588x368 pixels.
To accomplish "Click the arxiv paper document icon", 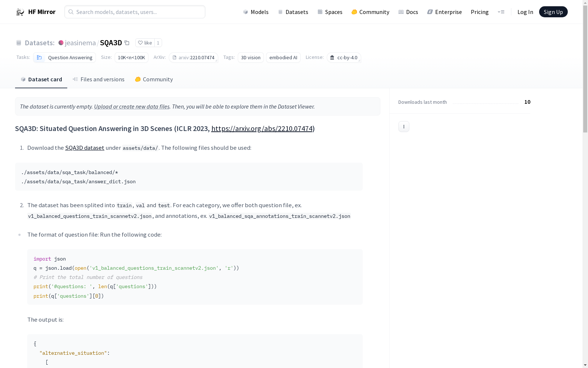I will click(175, 58).
